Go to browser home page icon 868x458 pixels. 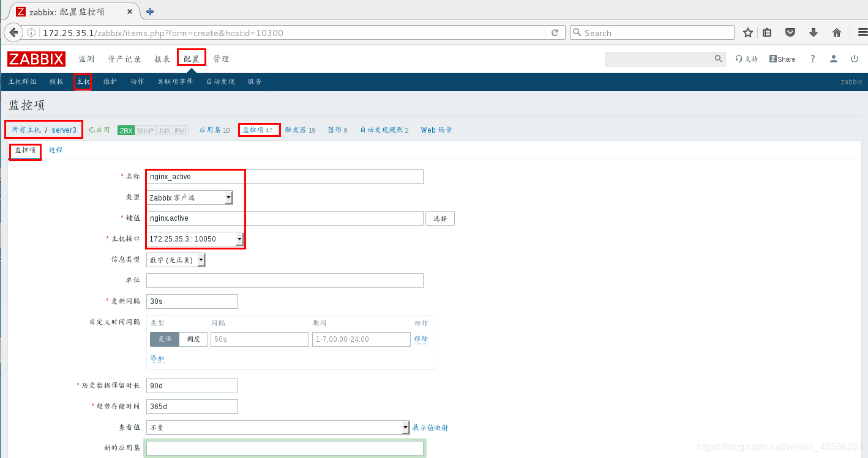click(x=837, y=33)
